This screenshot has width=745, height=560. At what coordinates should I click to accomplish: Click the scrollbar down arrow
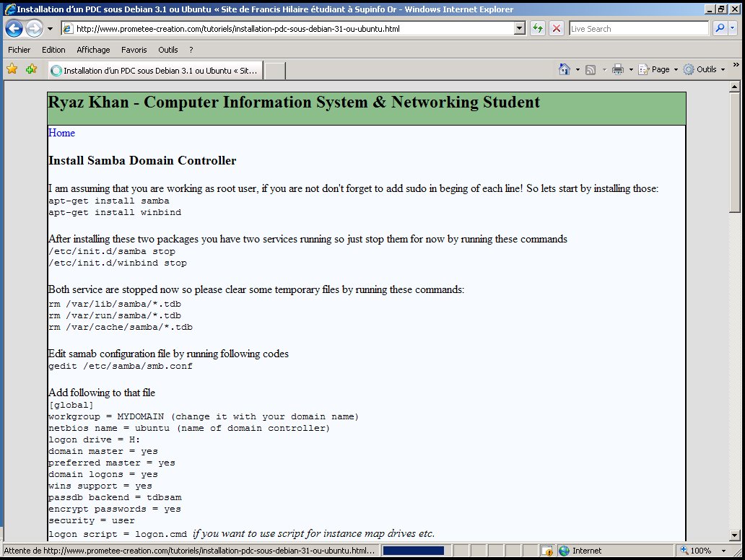(735, 535)
